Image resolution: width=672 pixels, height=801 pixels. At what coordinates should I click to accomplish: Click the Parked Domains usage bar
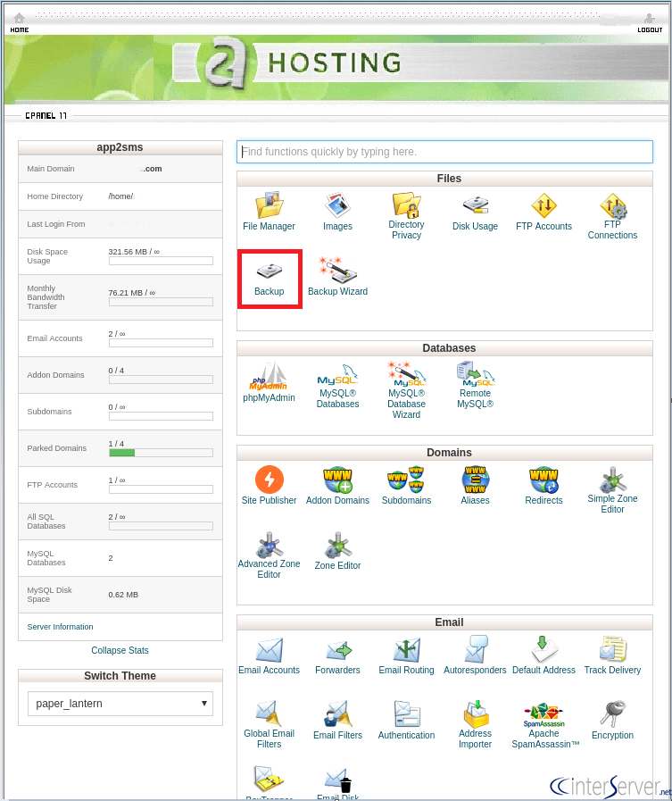click(x=161, y=453)
